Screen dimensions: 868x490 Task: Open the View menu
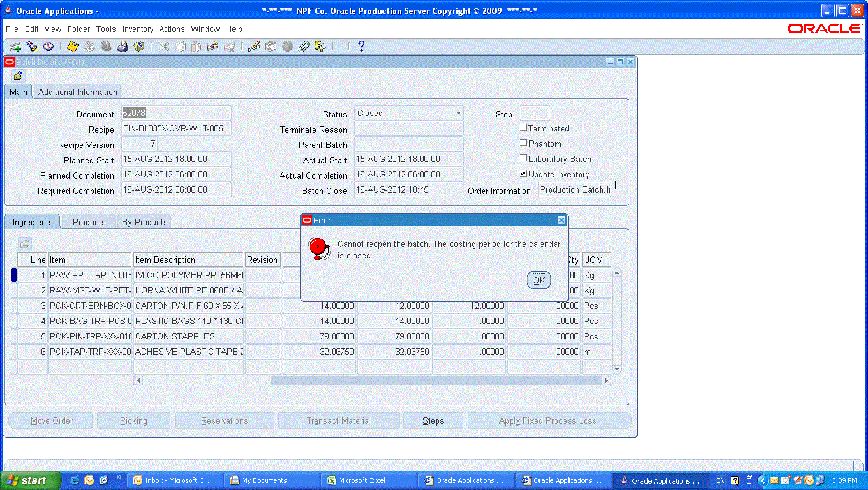(53, 29)
